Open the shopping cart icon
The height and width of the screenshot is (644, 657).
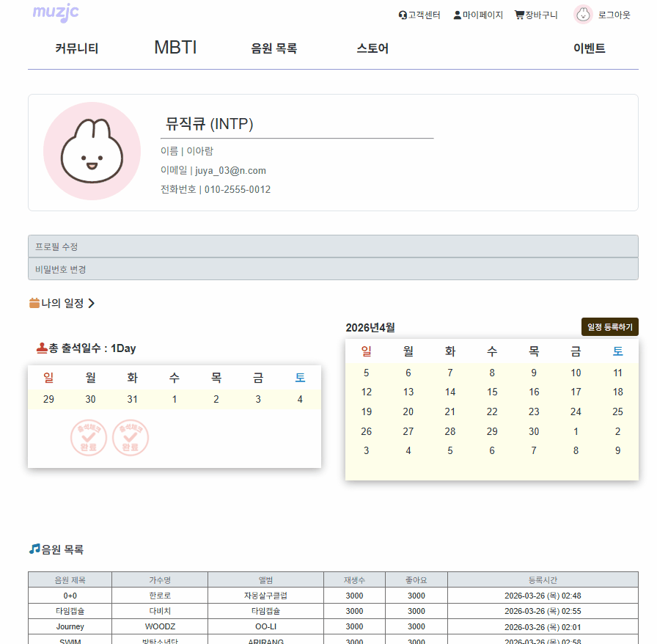pos(519,15)
